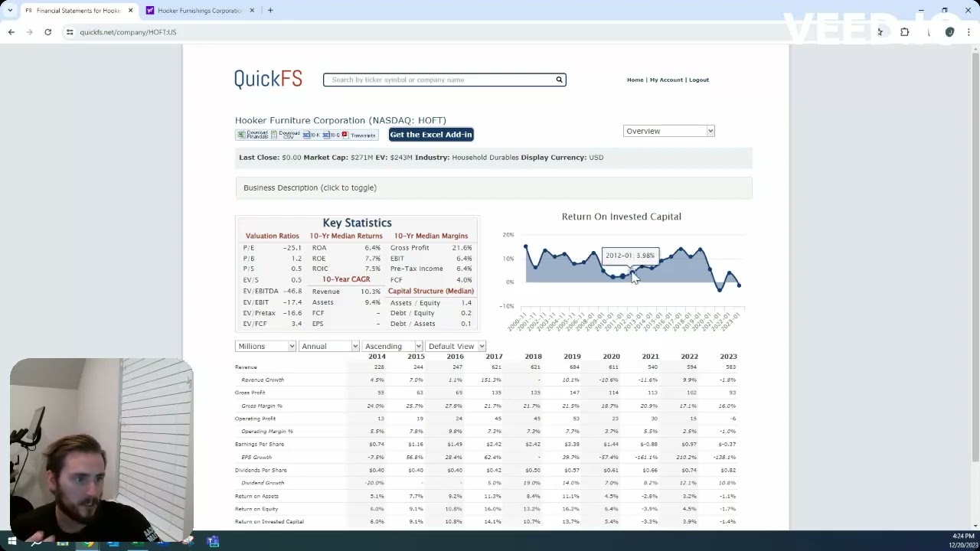Viewport: 980px width, 551px height.
Task: Open the Millions units dropdown
Action: (x=266, y=346)
